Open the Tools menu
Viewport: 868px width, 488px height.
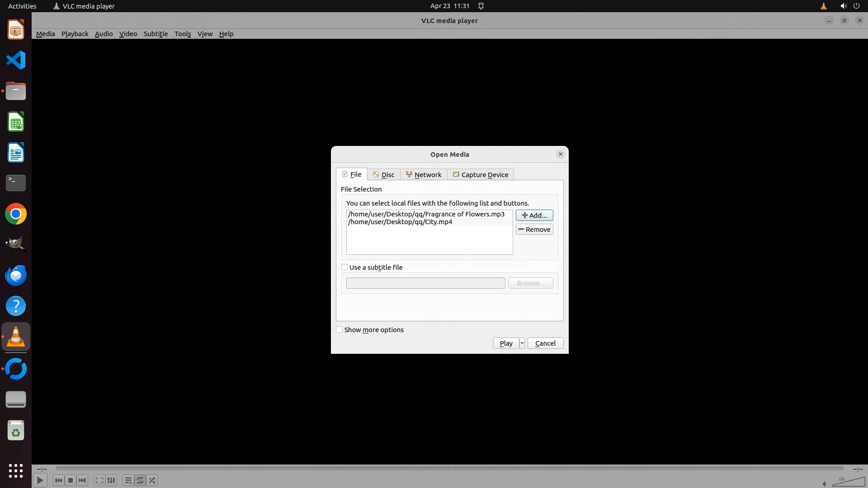tap(183, 34)
